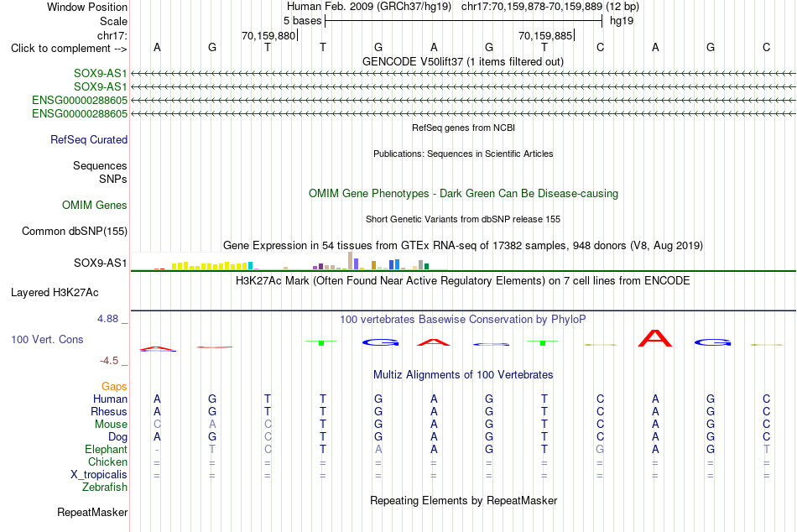
Task: Click the chr17: ruler label
Action: click(112, 35)
